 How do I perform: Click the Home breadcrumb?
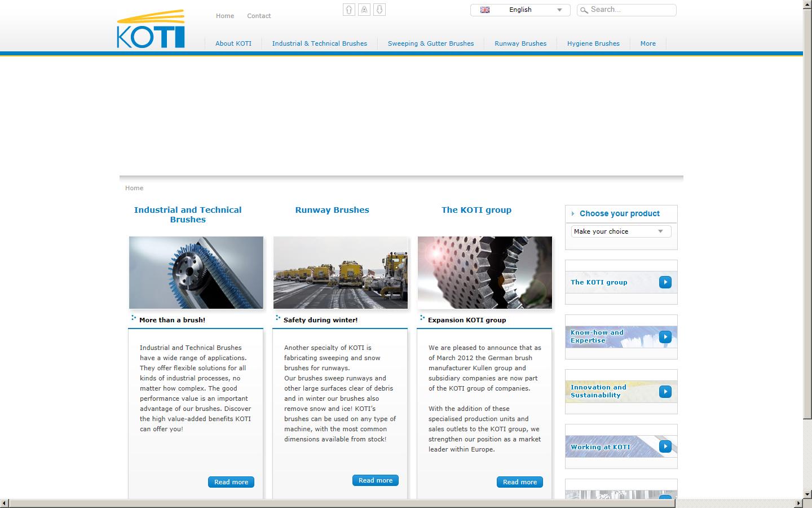click(x=134, y=188)
